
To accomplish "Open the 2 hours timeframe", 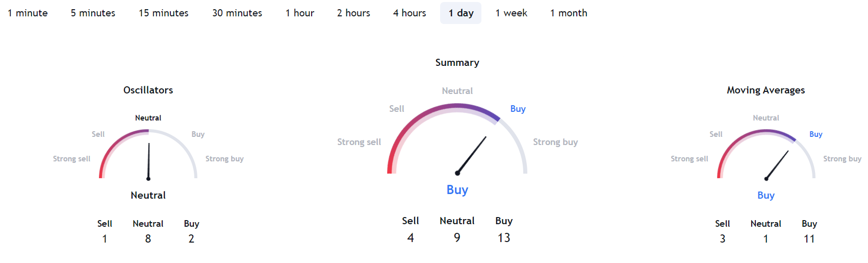I will pyautogui.click(x=353, y=13).
